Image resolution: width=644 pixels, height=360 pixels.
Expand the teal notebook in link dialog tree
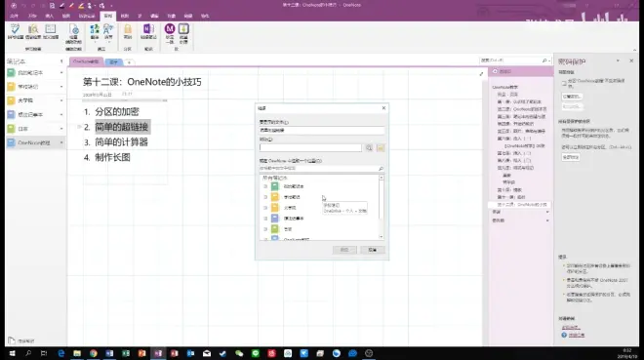(265, 186)
